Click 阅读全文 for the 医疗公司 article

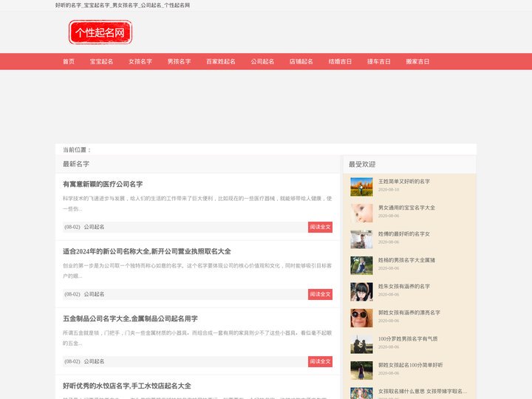(320, 227)
